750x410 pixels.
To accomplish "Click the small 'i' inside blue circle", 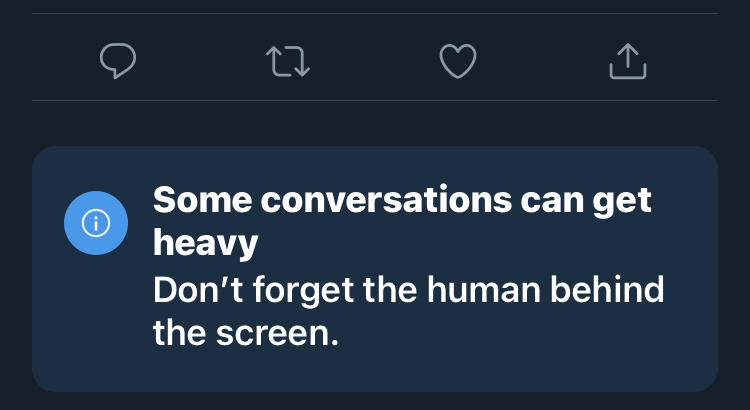I will (x=96, y=223).
